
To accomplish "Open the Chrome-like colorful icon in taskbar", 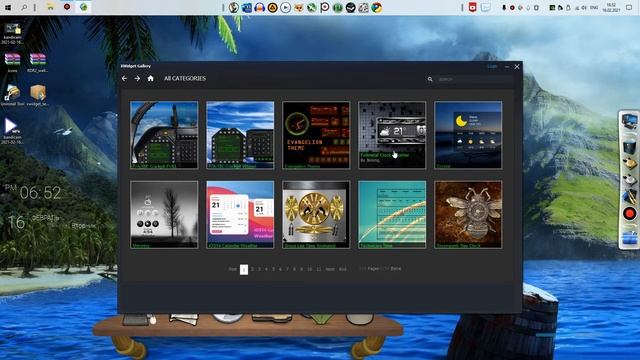I will click(377, 7).
